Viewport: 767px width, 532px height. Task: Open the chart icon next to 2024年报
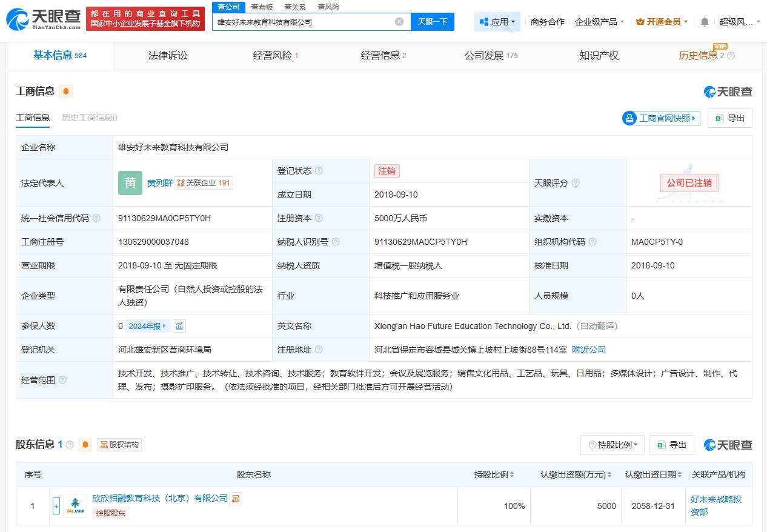[179, 326]
